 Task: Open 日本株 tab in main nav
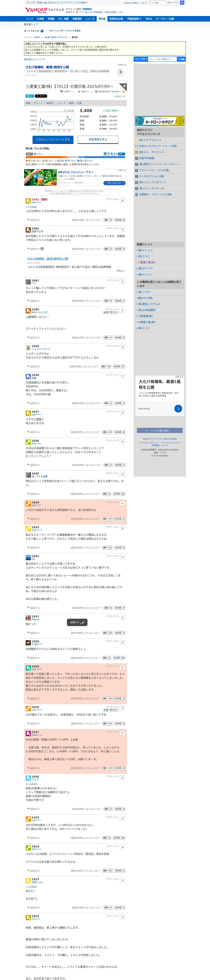[x=40, y=19]
